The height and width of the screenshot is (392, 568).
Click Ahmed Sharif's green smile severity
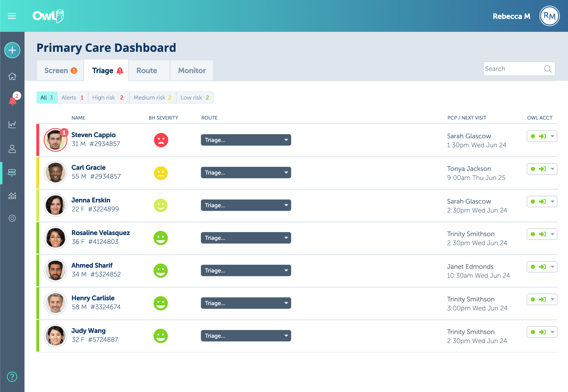tap(160, 271)
